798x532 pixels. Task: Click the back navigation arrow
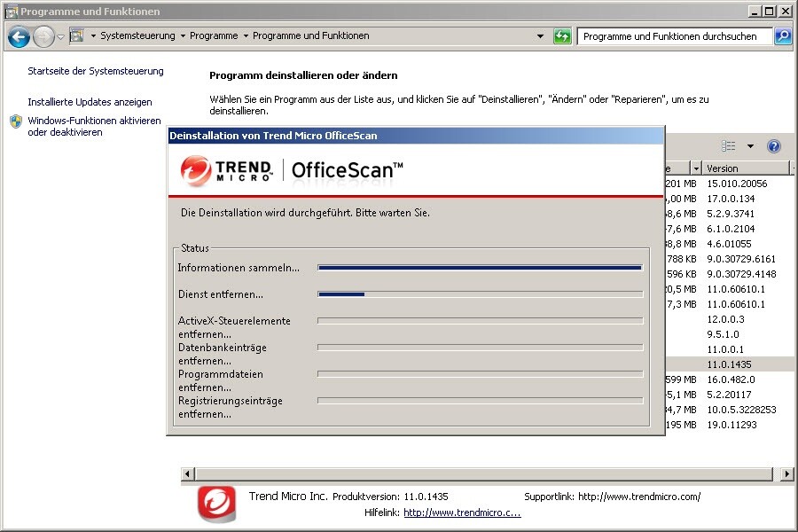(19, 36)
